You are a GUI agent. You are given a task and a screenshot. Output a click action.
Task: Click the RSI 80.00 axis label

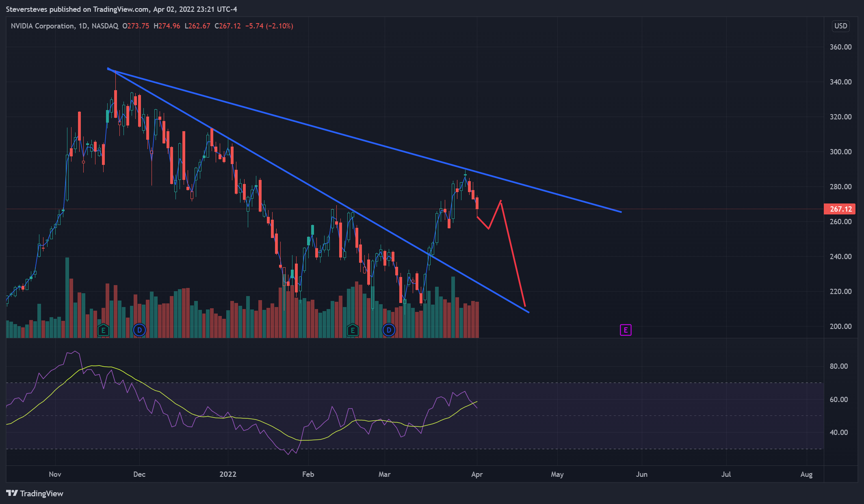click(x=838, y=366)
